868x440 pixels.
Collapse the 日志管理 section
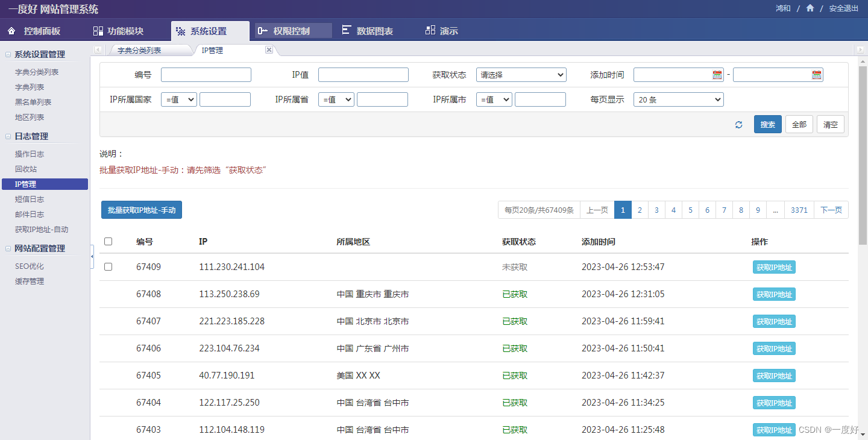[x=8, y=137]
